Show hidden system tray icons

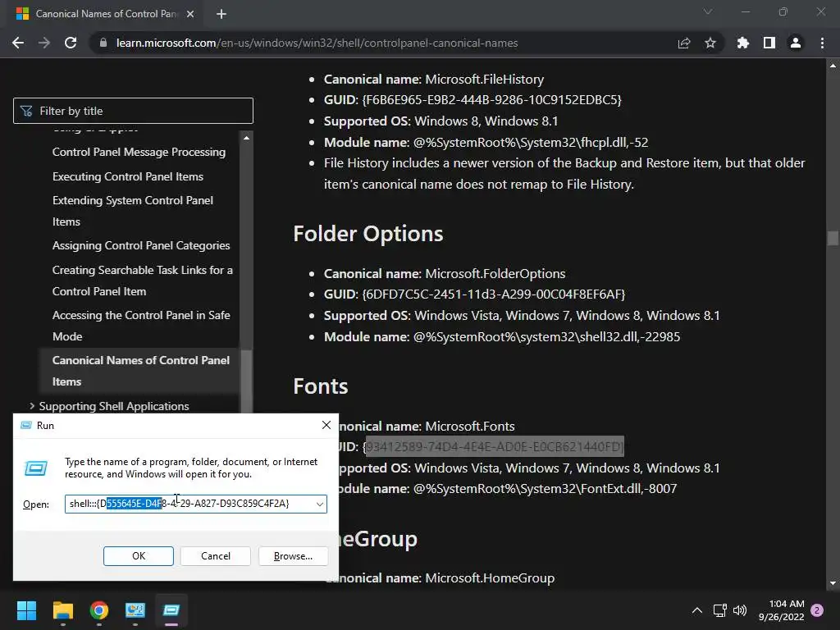point(697,610)
